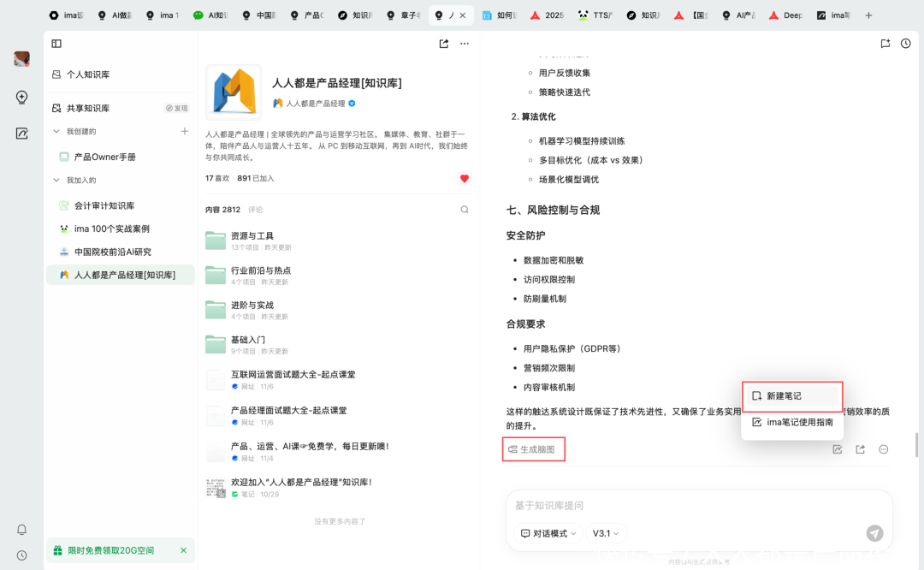The image size is (924, 570).
Task: Toggle the 发现 discover button
Action: click(176, 109)
